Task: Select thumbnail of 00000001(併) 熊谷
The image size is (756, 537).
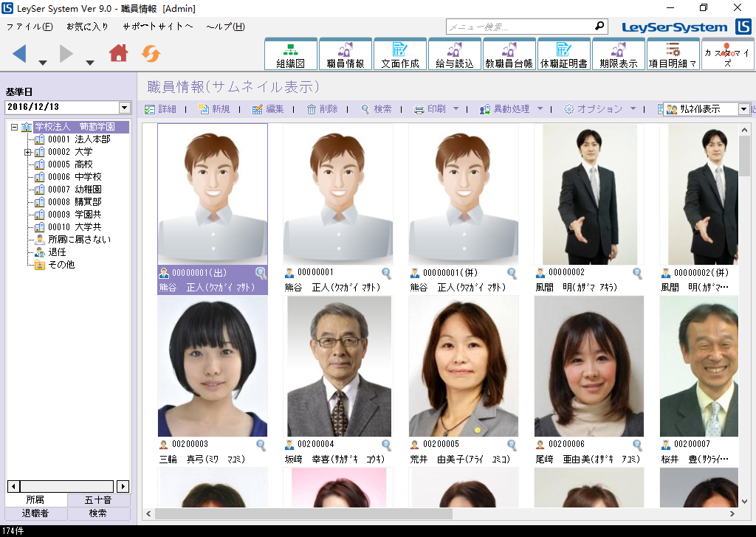Action: point(464,195)
